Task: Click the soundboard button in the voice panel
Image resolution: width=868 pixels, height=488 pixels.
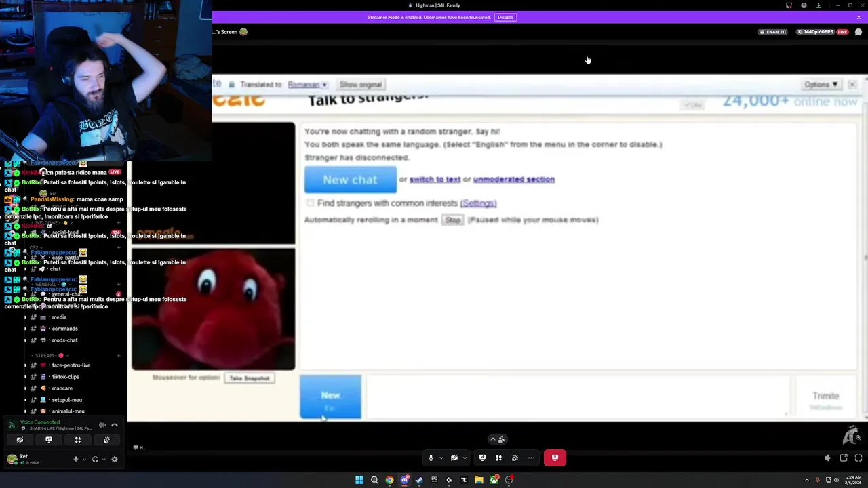Action: [x=106, y=440]
